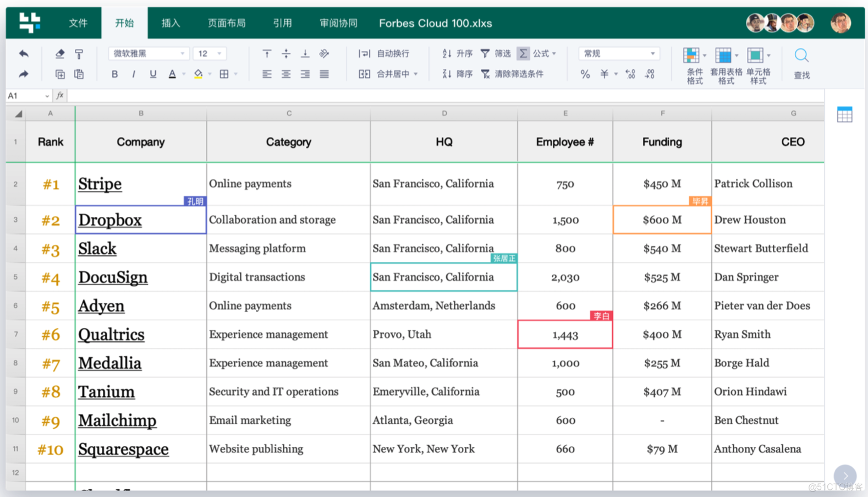Click the rightmost user avatar

(x=840, y=23)
